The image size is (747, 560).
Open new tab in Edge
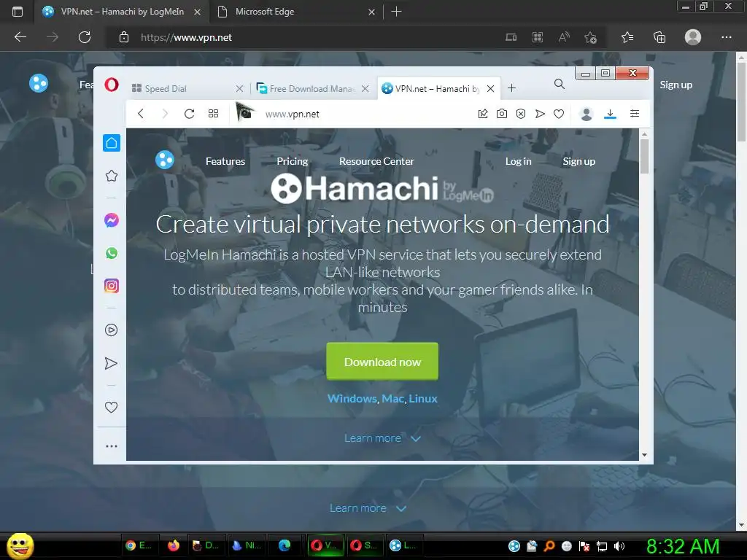tap(396, 12)
